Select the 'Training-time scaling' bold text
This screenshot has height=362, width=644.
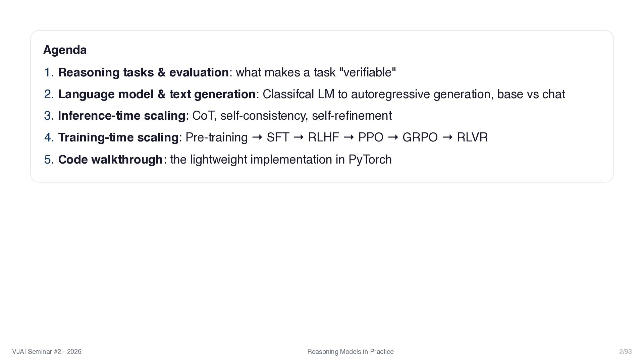(118, 137)
